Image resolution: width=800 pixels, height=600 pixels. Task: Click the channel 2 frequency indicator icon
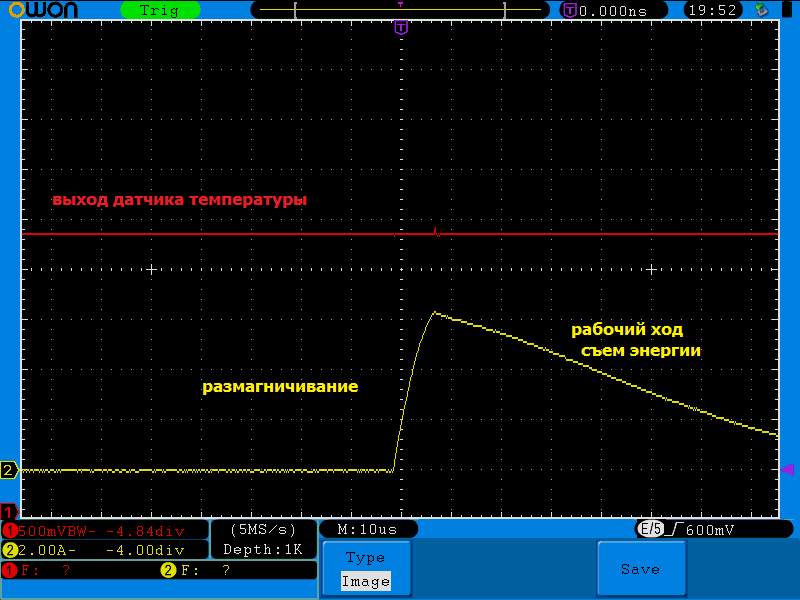coord(168,570)
